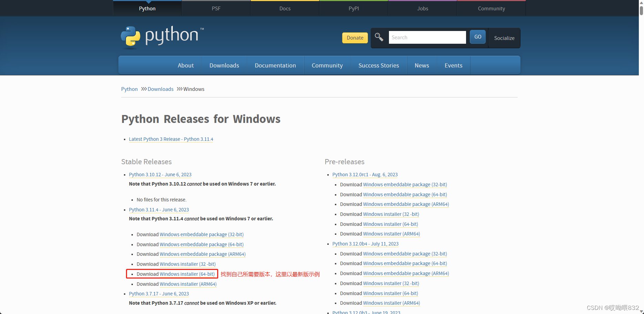Open the Downloads main menu item
The image size is (644, 314).
(224, 65)
